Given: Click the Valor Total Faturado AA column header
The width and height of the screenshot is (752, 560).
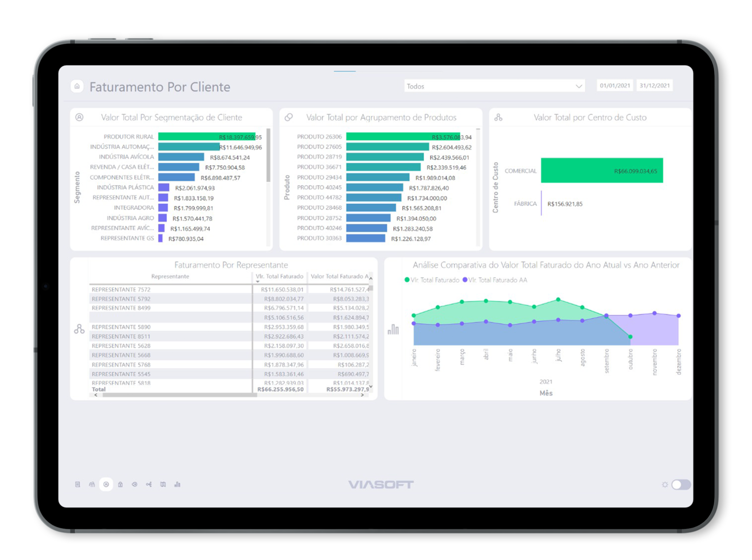Looking at the screenshot, I should coord(337,277).
